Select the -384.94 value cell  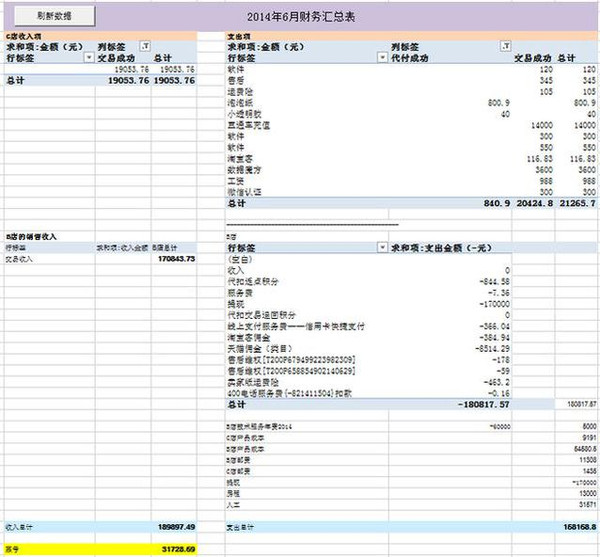(x=494, y=337)
